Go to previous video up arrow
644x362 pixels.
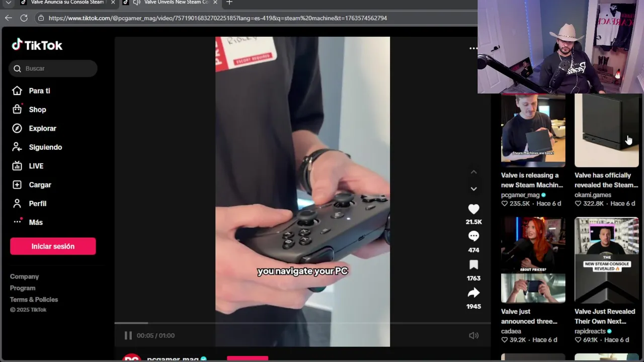click(473, 172)
